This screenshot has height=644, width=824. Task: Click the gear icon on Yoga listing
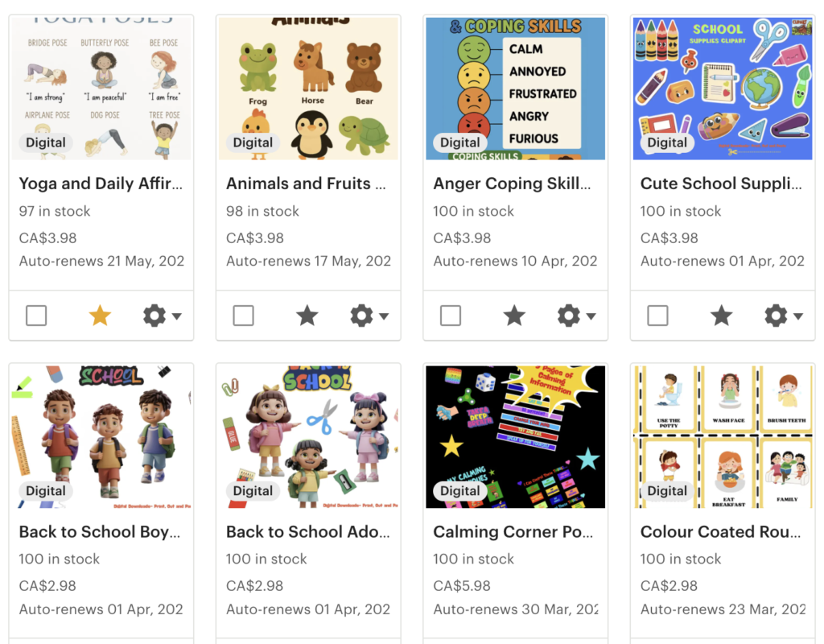(154, 316)
